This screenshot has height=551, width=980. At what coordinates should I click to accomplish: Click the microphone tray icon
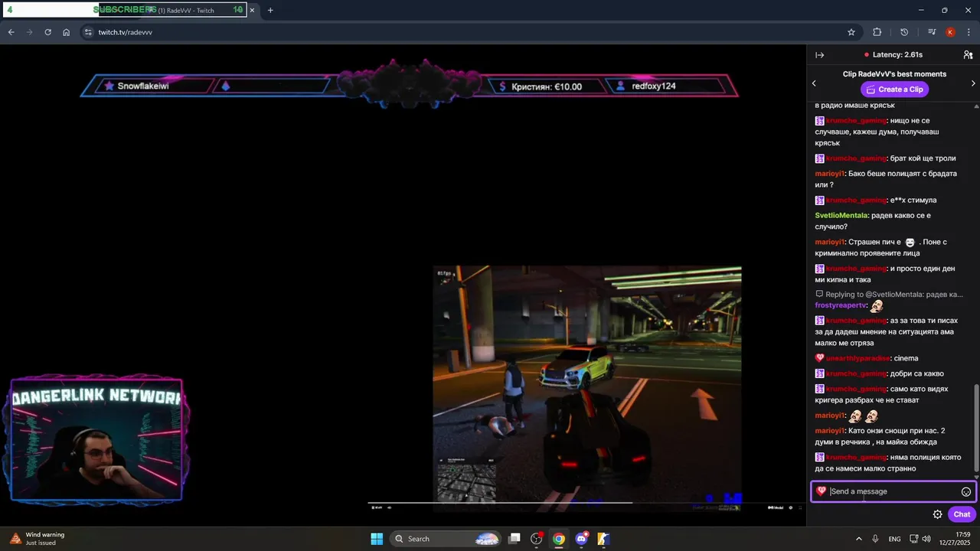876,539
